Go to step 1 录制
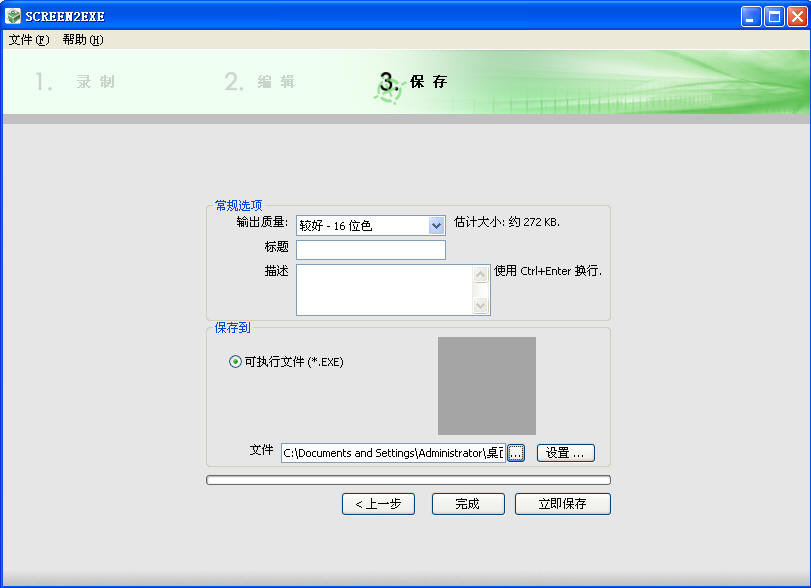Viewport: 811px width, 588px height. point(76,82)
